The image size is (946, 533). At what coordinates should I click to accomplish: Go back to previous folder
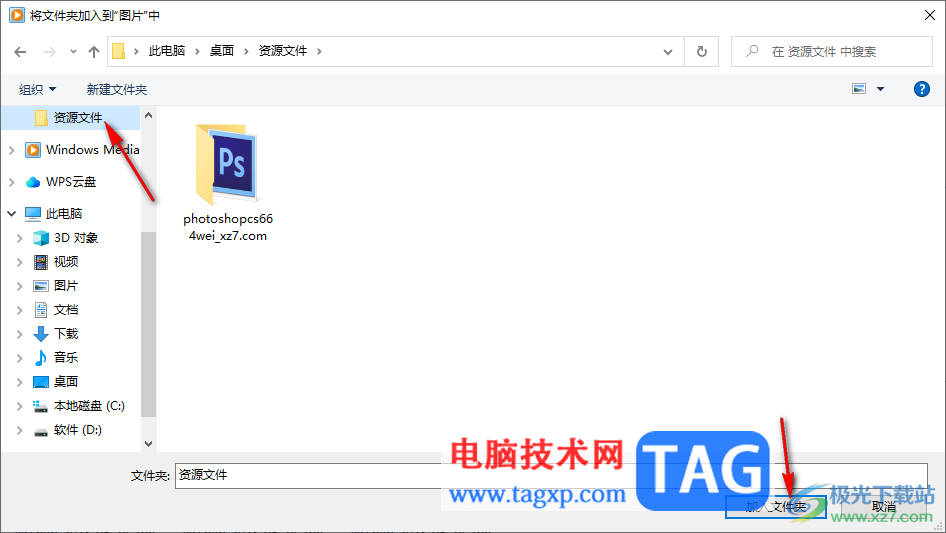pos(20,52)
